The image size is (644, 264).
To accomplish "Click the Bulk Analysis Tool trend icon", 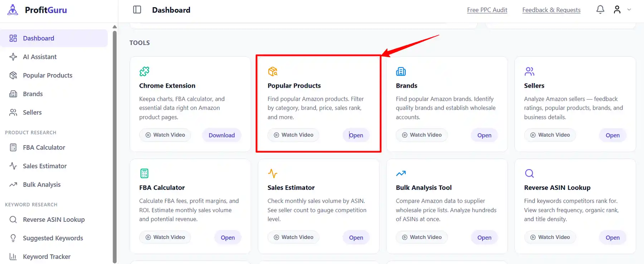I will click(x=401, y=173).
